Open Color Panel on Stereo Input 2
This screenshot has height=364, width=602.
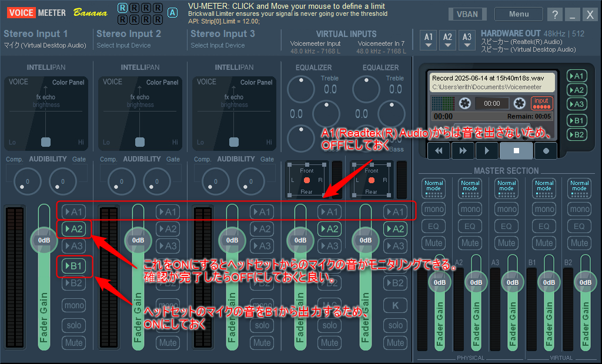pos(162,82)
